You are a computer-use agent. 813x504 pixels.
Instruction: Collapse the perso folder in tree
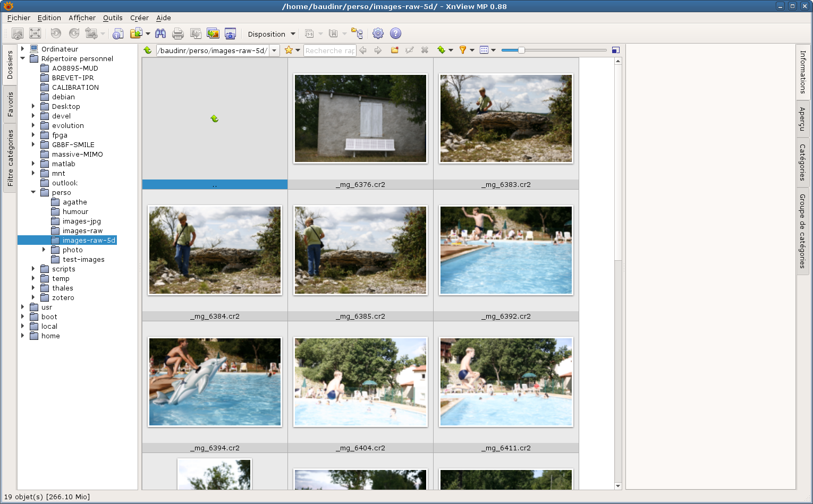[x=33, y=192]
